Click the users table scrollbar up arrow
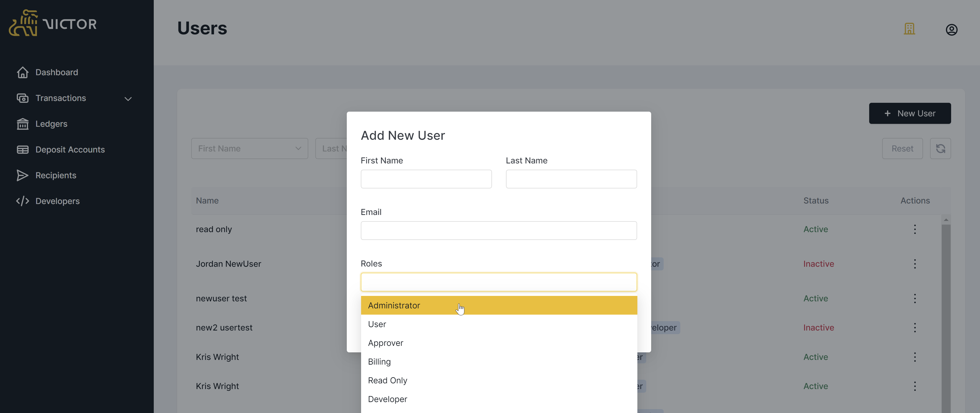The height and width of the screenshot is (413, 980). [946, 220]
